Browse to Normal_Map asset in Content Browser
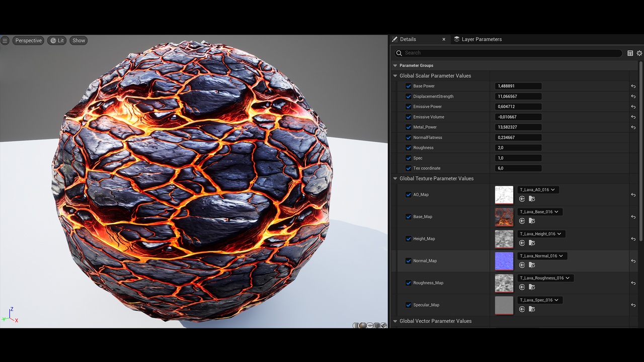The image size is (644, 362). (532, 265)
